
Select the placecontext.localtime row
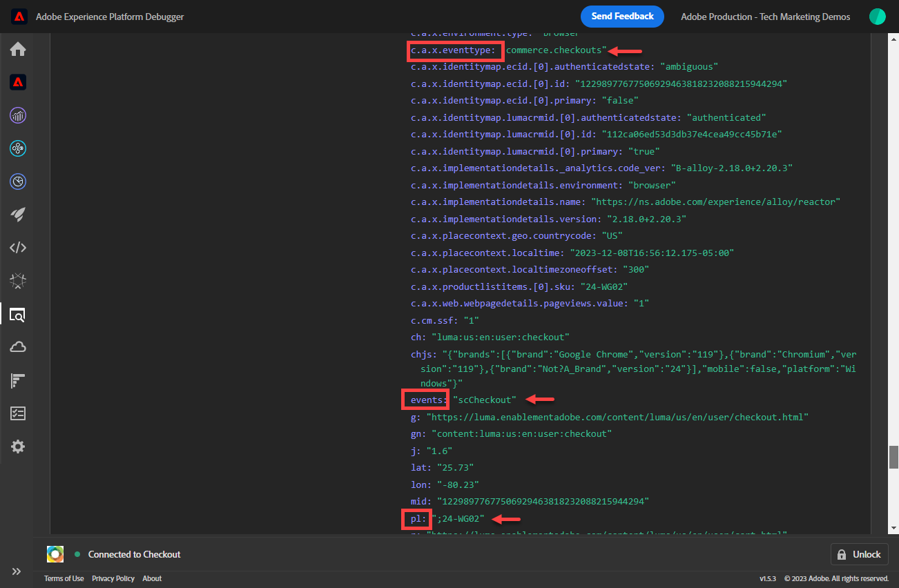coord(572,253)
